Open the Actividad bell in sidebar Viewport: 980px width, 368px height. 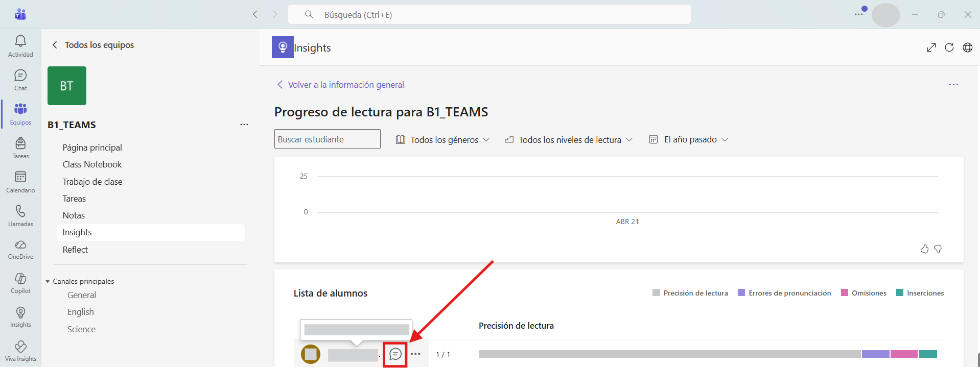click(20, 46)
